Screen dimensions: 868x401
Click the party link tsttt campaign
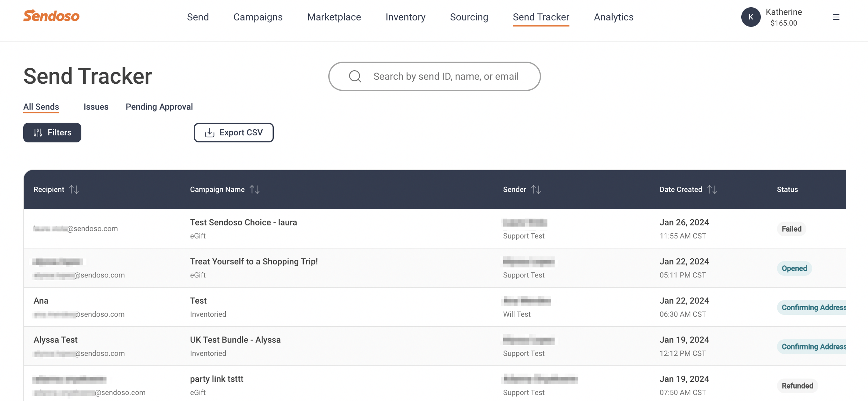pyautogui.click(x=216, y=379)
